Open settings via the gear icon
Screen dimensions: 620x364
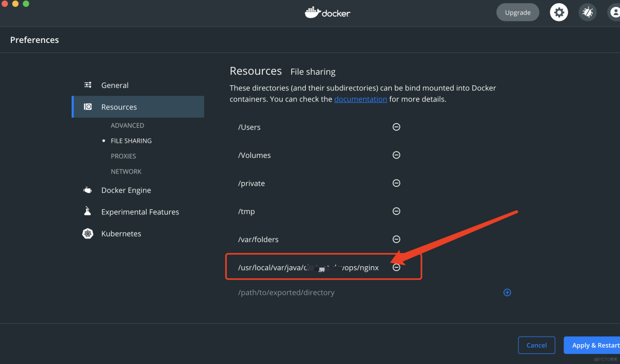(559, 13)
